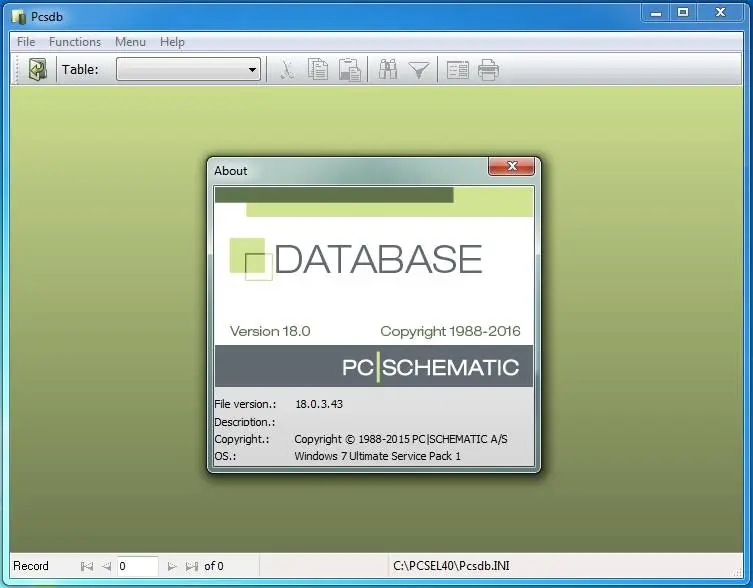Click the 'of 0' record count text
Viewport: 753px width, 588px height.
214,566
